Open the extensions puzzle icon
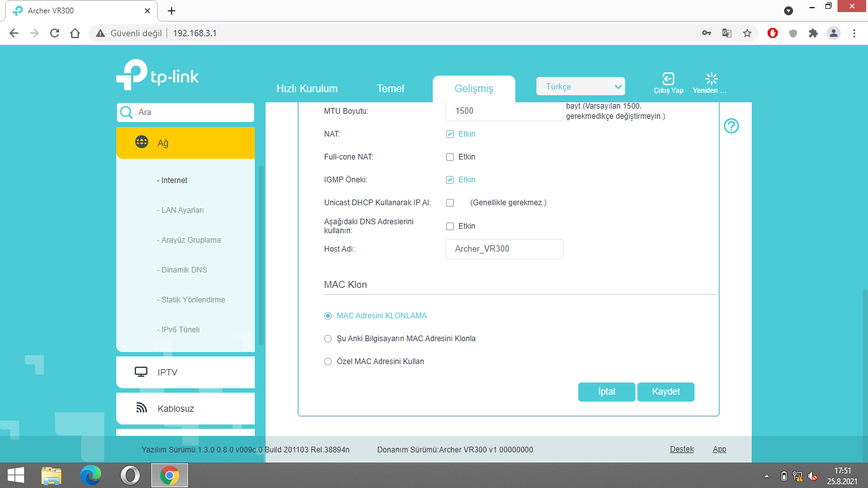The height and width of the screenshot is (488, 868). 813,33
